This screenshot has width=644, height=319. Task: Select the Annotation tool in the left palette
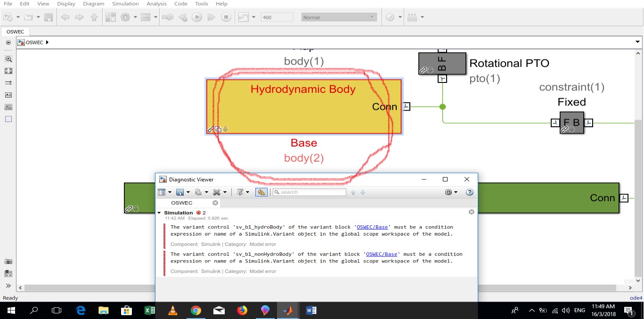coord(8,95)
